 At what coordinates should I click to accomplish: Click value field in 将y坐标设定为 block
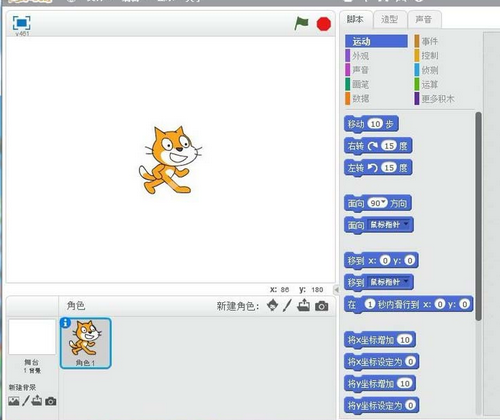click(411, 405)
